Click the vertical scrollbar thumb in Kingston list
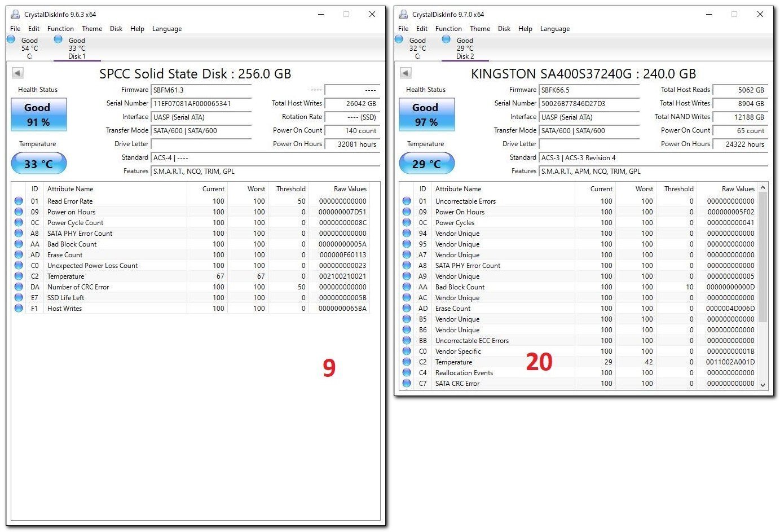This screenshot has height=532, width=780. click(x=763, y=257)
